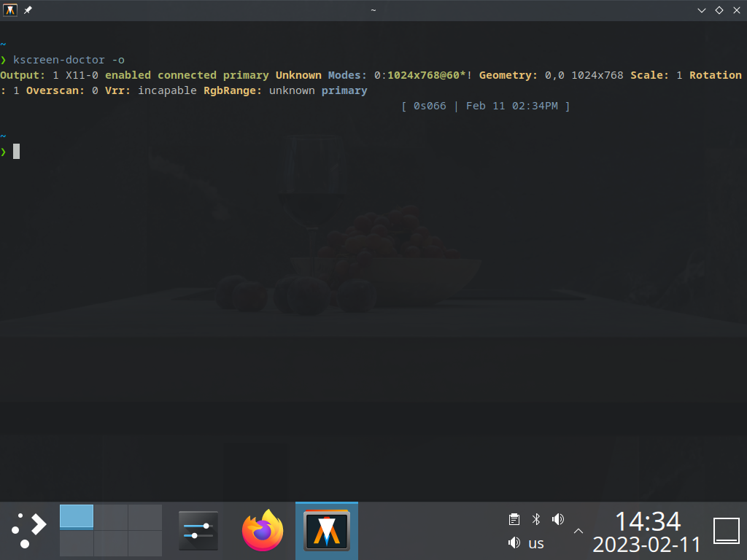Click the RgbRange: label in output
This screenshot has height=560, width=747.
[233, 90]
